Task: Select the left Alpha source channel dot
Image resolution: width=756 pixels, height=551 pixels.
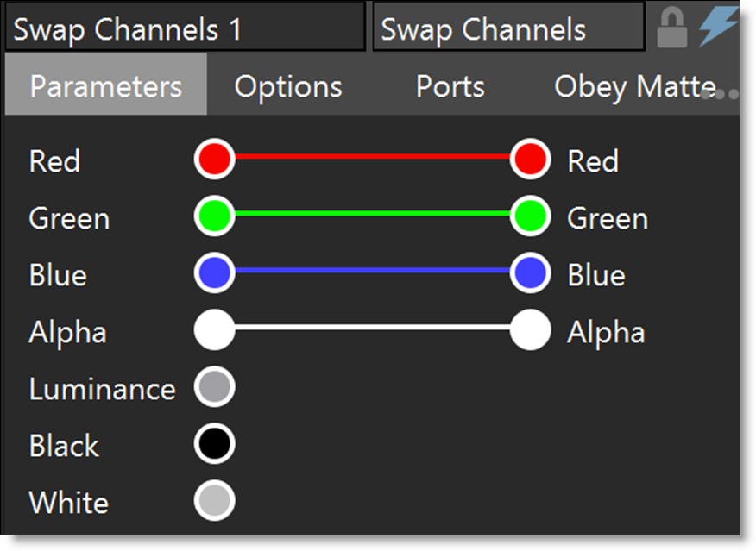Action: pyautogui.click(x=215, y=330)
